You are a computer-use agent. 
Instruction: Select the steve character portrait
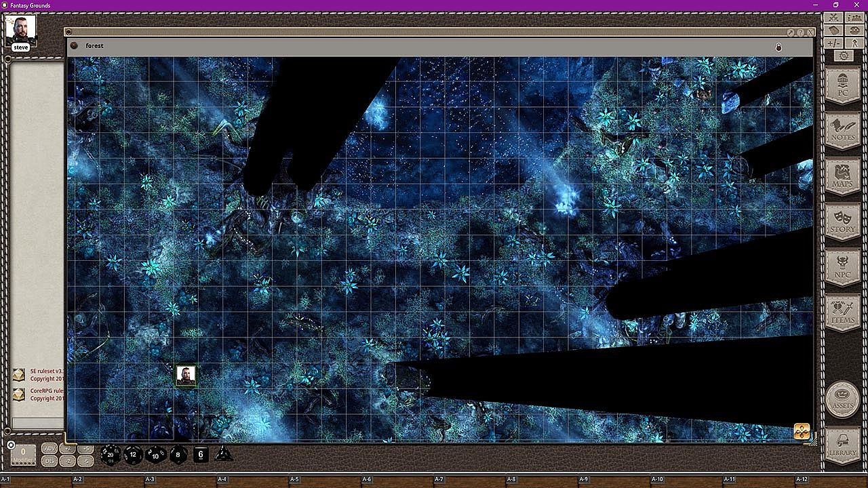(20, 29)
